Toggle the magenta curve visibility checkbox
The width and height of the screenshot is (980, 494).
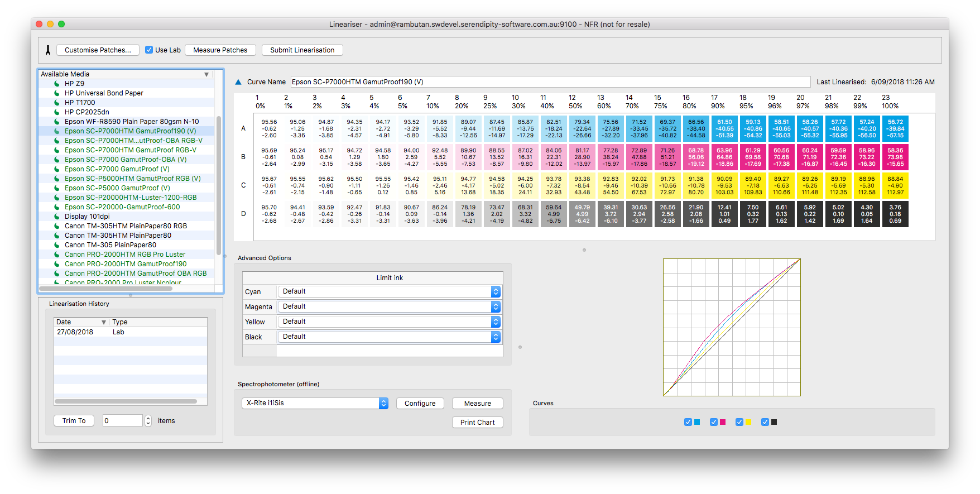(714, 422)
